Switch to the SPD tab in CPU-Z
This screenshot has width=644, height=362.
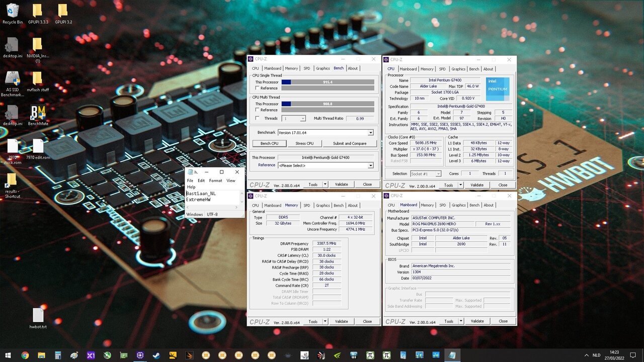click(306, 68)
